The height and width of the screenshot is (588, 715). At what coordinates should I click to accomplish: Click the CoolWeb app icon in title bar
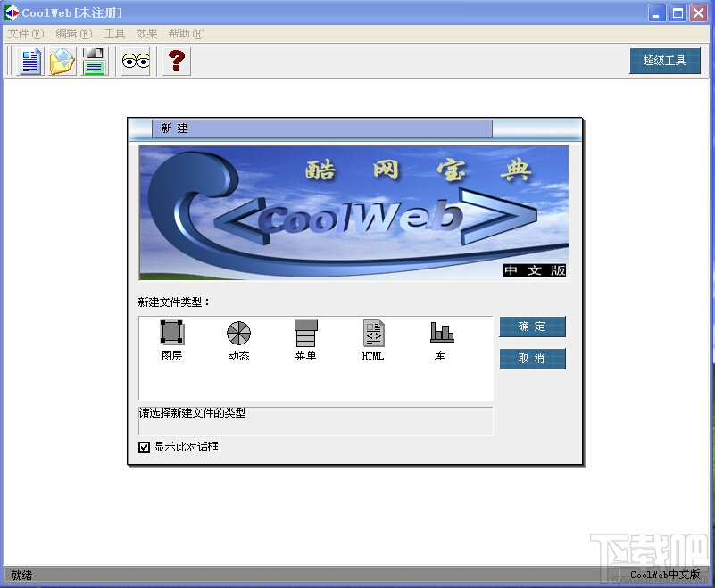(12, 12)
